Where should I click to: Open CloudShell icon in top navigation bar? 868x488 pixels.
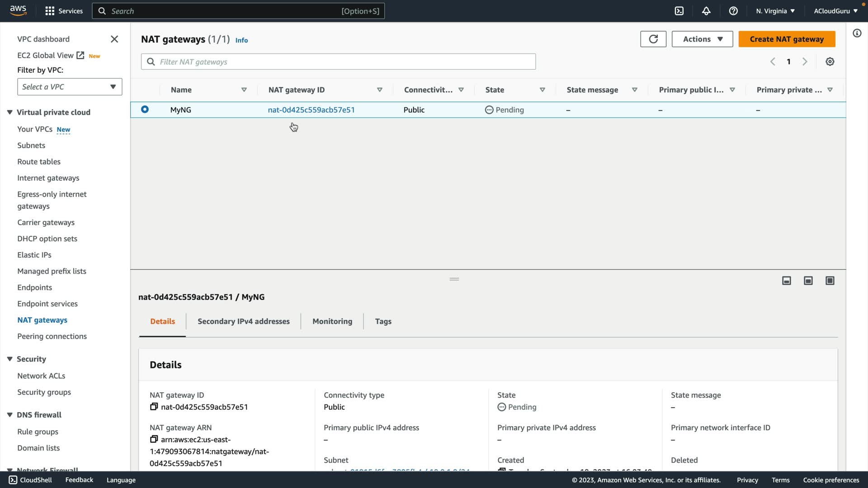click(679, 11)
